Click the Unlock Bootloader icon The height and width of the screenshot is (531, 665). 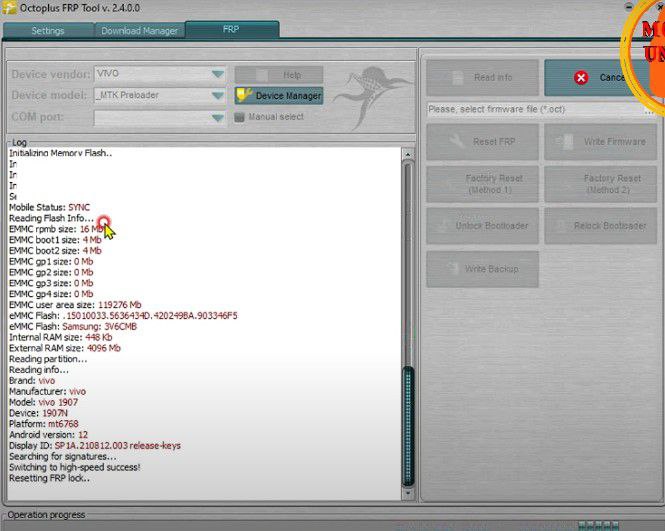click(444, 225)
